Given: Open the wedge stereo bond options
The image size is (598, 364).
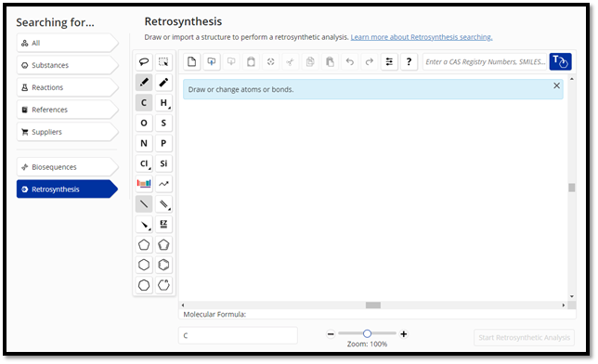Looking at the screenshot, I should pyautogui.click(x=144, y=225).
